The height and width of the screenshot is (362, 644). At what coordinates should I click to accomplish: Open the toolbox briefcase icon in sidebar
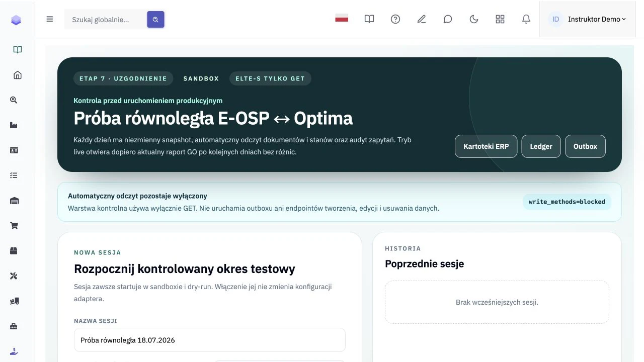point(14,326)
